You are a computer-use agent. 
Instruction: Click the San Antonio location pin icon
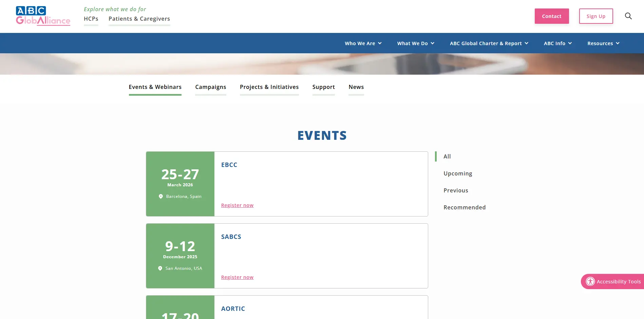160,268
